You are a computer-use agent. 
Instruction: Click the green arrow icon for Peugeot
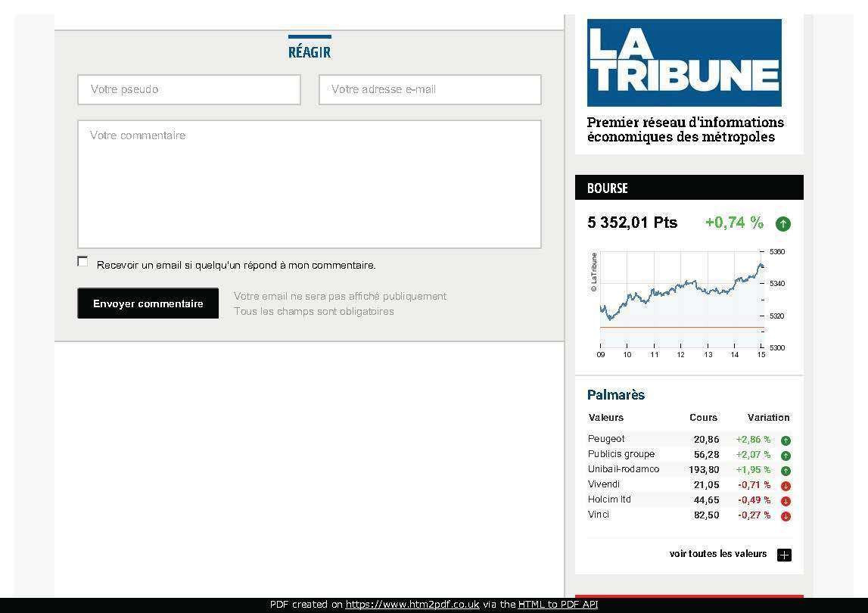(x=786, y=440)
